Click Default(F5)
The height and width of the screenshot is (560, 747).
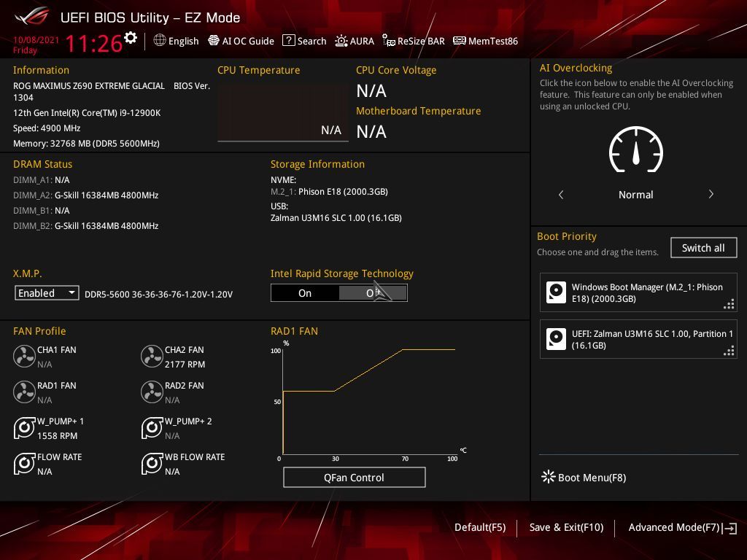pos(480,527)
